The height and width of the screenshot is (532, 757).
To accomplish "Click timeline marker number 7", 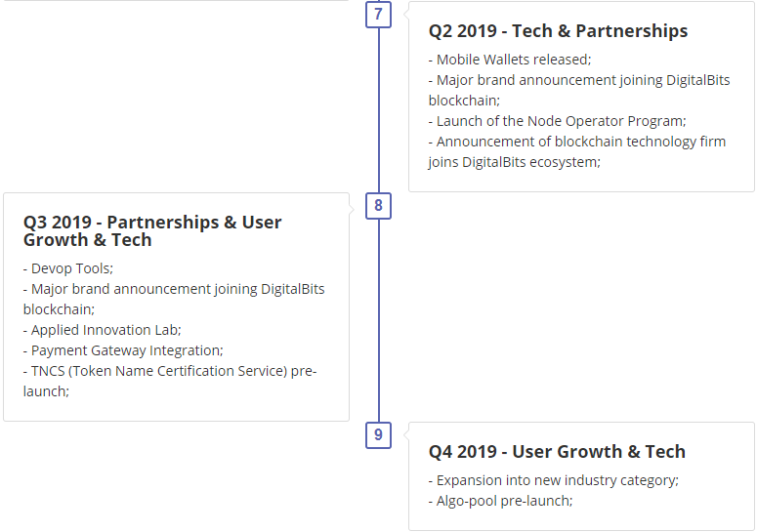I will (x=378, y=15).
